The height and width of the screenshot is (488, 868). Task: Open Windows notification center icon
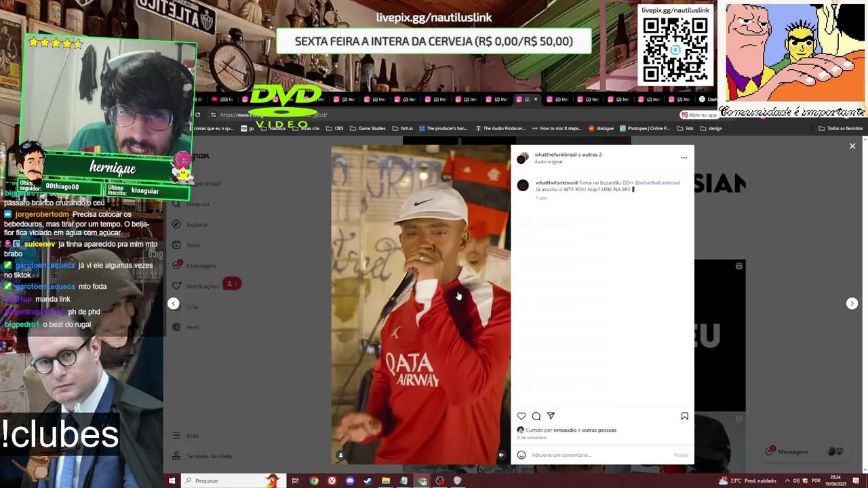click(x=856, y=481)
